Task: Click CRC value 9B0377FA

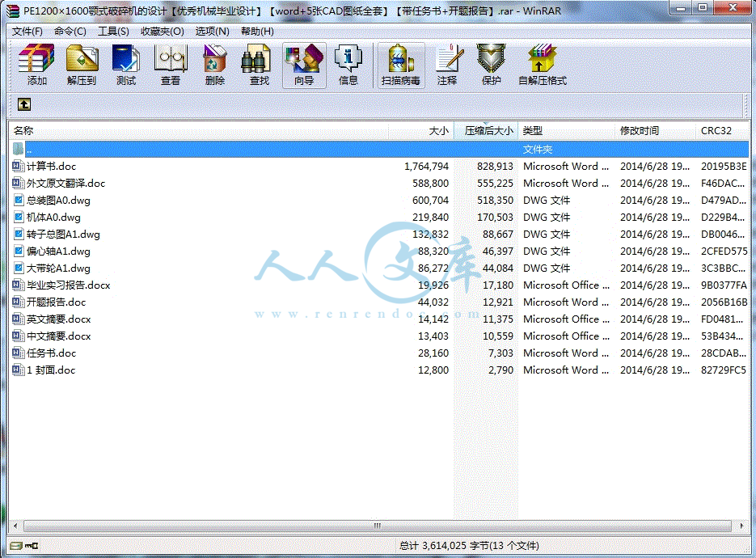Action: [723, 285]
